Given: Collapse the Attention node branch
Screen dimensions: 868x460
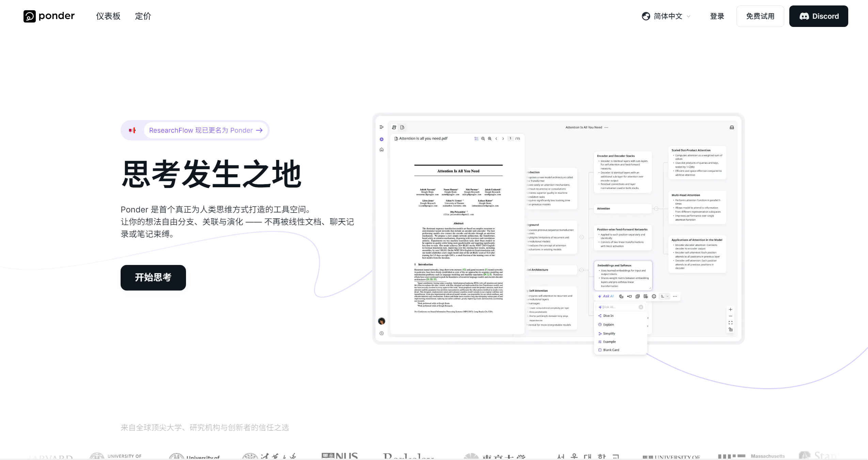Looking at the screenshot, I should pyautogui.click(x=656, y=209).
